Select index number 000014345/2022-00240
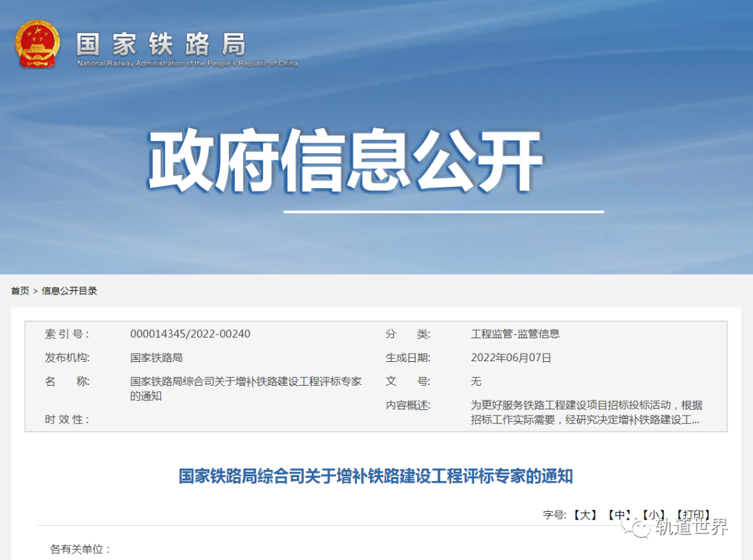 190,334
